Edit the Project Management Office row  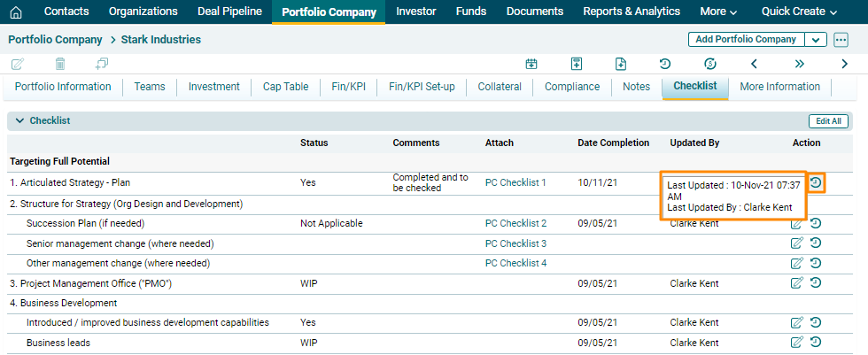(797, 282)
